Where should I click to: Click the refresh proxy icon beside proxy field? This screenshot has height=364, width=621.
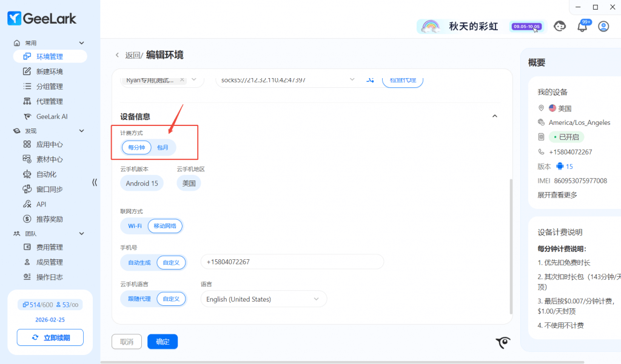coord(371,80)
